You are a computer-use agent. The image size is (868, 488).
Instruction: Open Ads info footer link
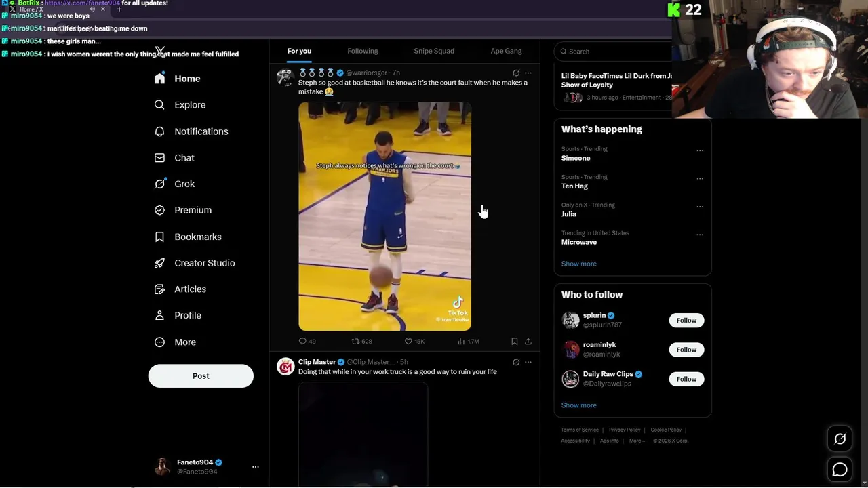[609, 441]
